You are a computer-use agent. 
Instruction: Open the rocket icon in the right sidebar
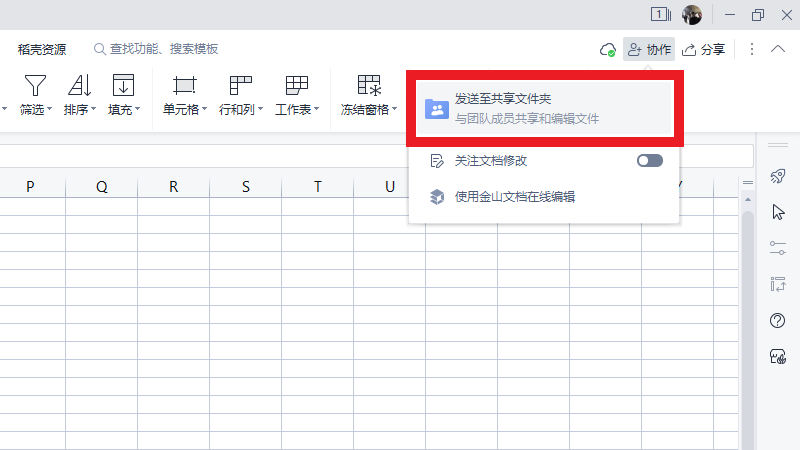pos(777,176)
